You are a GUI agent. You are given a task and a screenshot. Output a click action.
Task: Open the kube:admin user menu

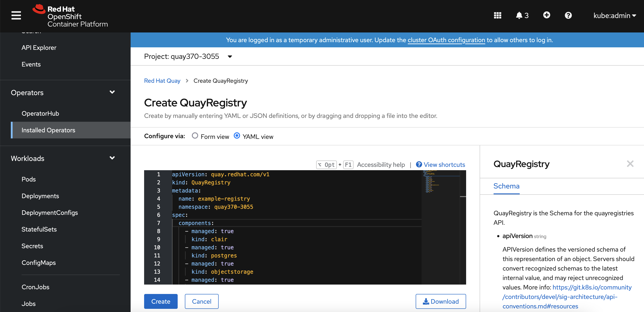pyautogui.click(x=614, y=16)
